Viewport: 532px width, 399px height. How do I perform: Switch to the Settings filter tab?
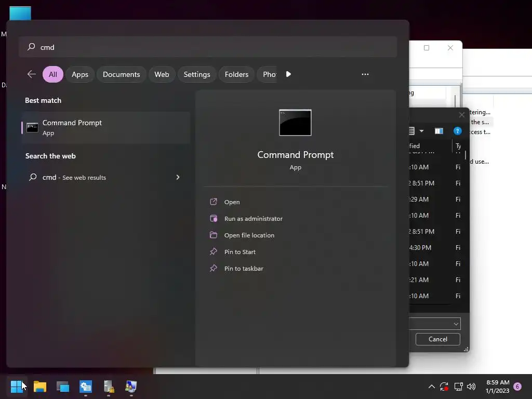click(x=197, y=74)
